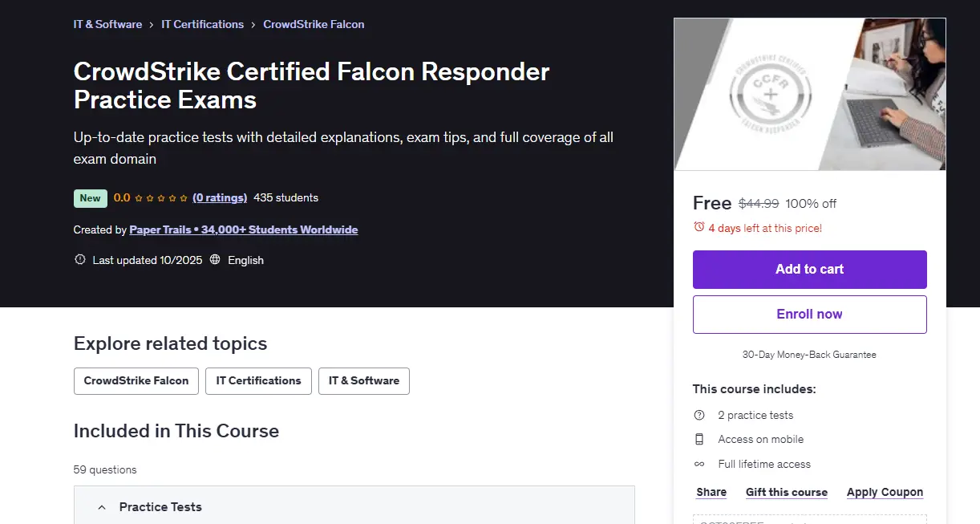The image size is (980, 524).
Task: Open the IT Certifications breadcrumb link
Action: (202, 24)
